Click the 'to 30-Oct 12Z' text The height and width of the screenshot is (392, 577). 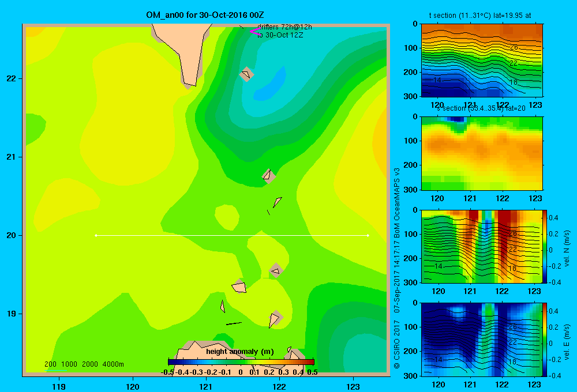click(280, 35)
